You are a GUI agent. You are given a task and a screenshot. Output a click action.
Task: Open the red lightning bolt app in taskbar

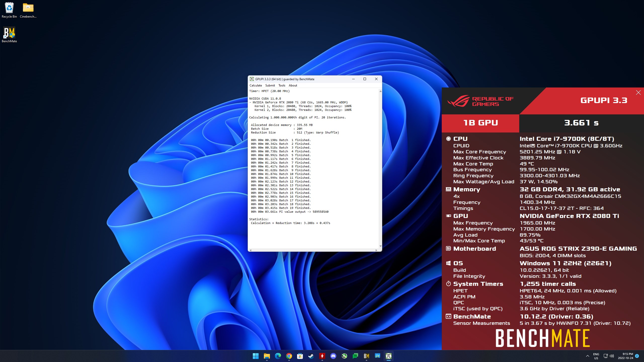[x=322, y=356]
